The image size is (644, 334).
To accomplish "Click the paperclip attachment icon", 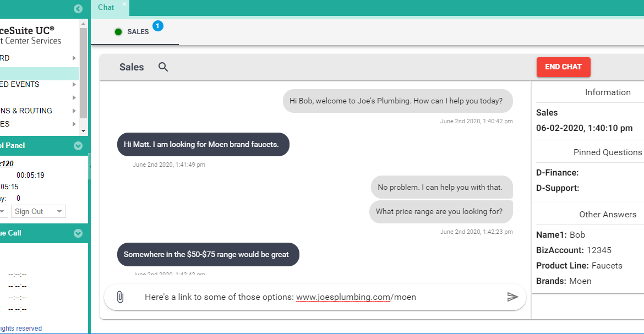I will point(120,297).
